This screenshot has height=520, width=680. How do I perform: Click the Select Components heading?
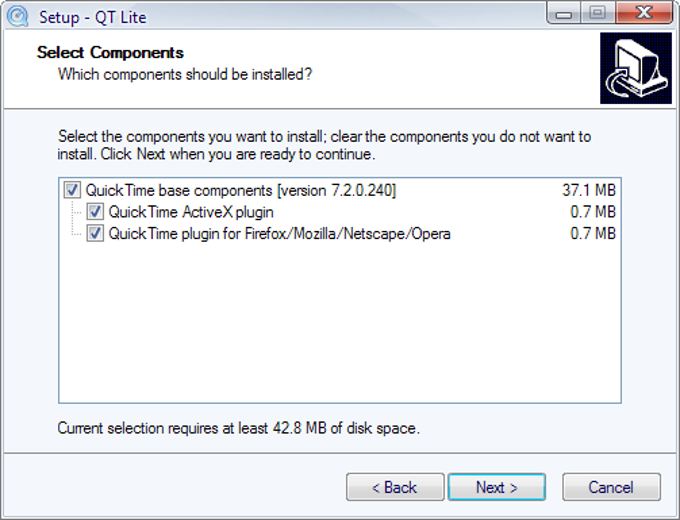tap(110, 52)
